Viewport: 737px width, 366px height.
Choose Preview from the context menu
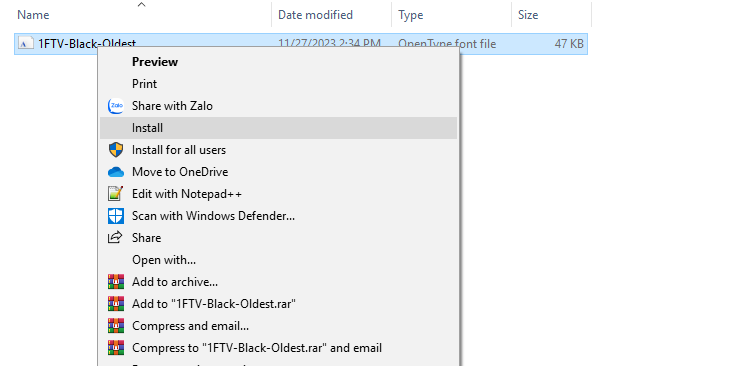278,62
